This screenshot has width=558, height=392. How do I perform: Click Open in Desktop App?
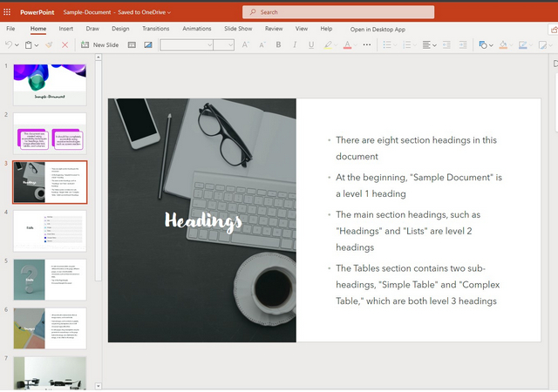coord(378,29)
